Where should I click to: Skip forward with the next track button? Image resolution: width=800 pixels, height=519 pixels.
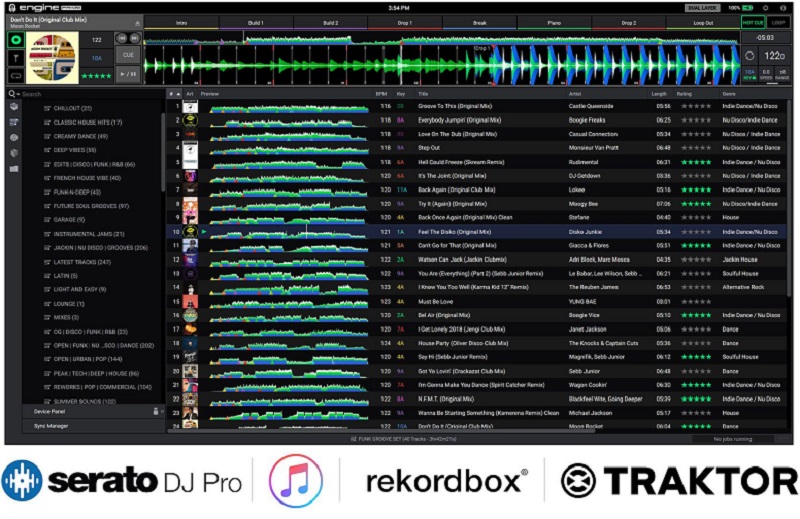(x=134, y=38)
